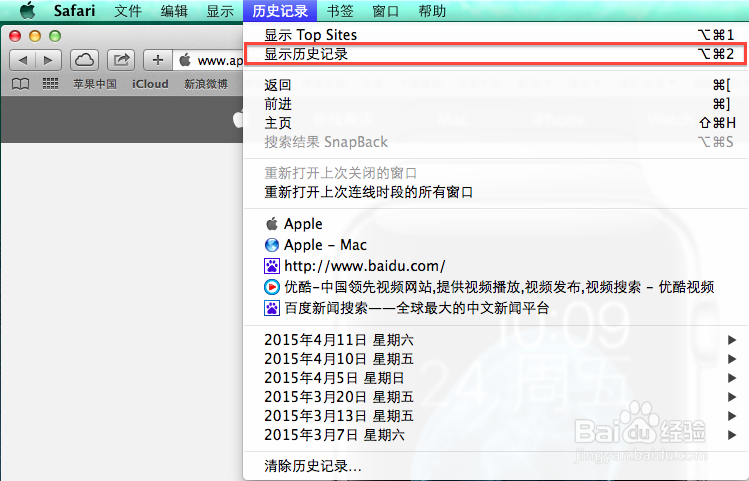Choose 返回 in history menu
Viewport: 749px width, 481px height.
pyautogui.click(x=495, y=85)
